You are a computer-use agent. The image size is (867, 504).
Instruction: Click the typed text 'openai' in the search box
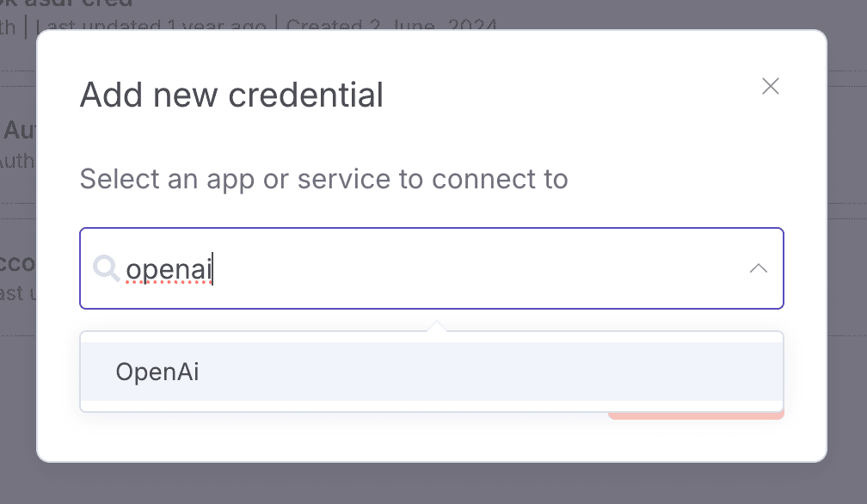tap(169, 268)
